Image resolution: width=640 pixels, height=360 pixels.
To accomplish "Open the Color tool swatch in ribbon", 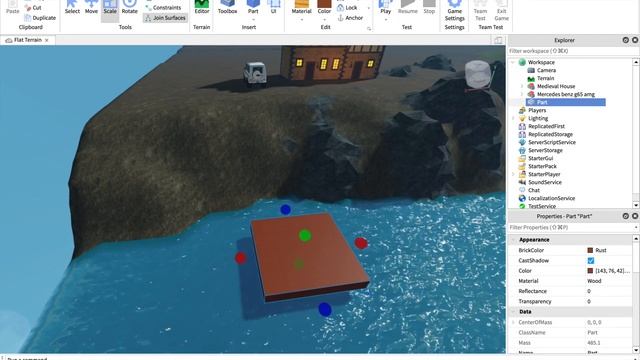I will coord(324,4).
